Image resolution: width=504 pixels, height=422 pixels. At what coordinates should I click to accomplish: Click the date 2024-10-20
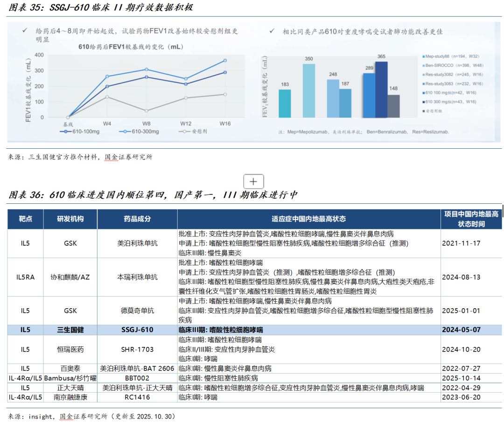coord(461,349)
